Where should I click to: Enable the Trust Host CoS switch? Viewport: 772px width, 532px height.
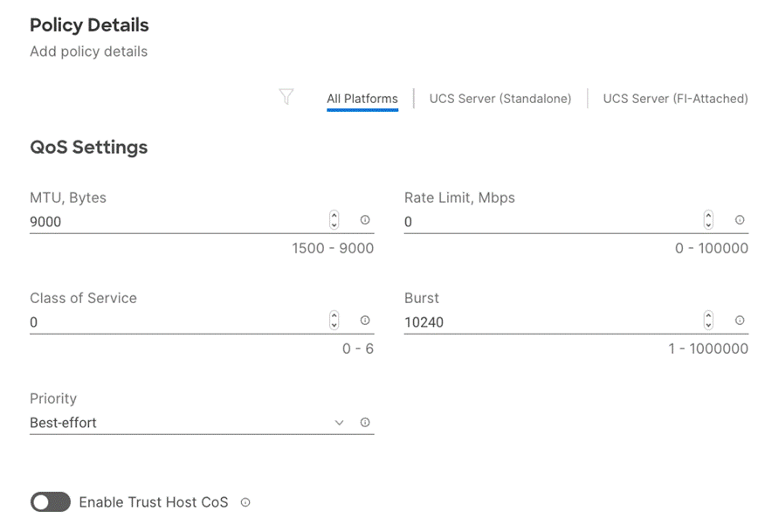pyautogui.click(x=50, y=502)
